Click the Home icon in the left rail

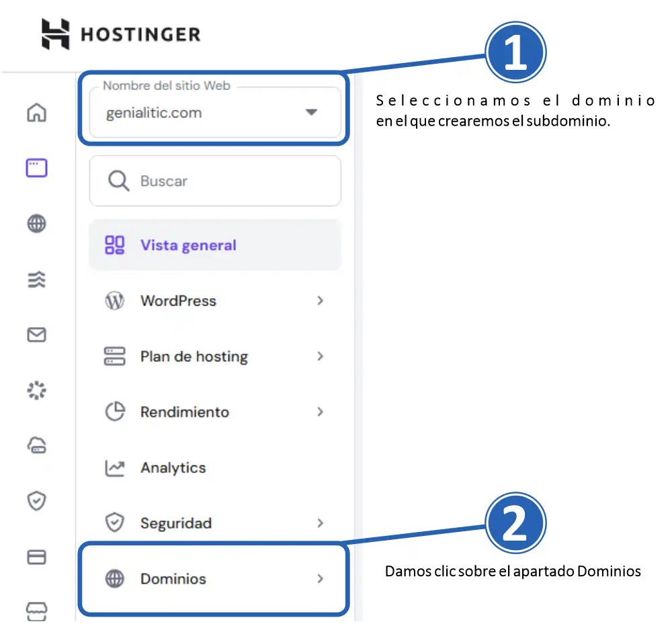tap(36, 112)
